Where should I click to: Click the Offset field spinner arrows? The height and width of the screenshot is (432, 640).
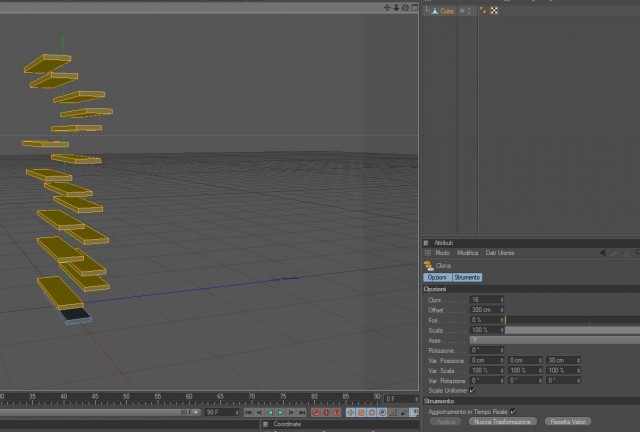pyautogui.click(x=502, y=310)
